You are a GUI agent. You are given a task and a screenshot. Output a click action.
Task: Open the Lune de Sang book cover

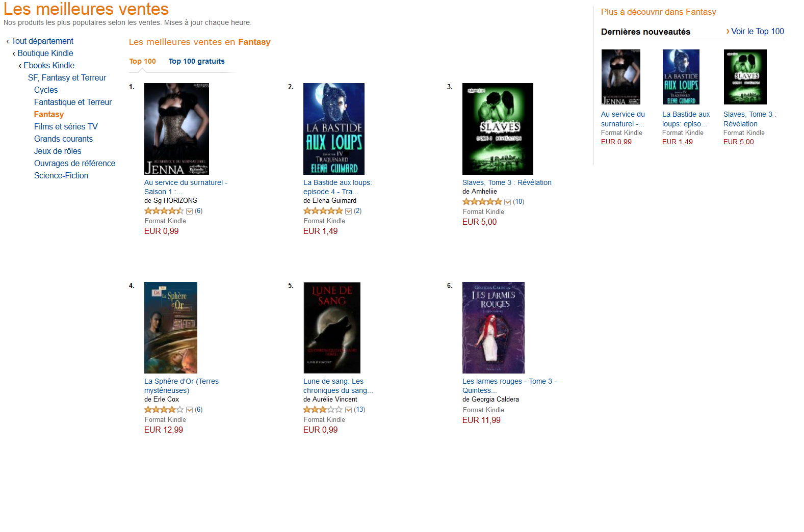pos(332,328)
